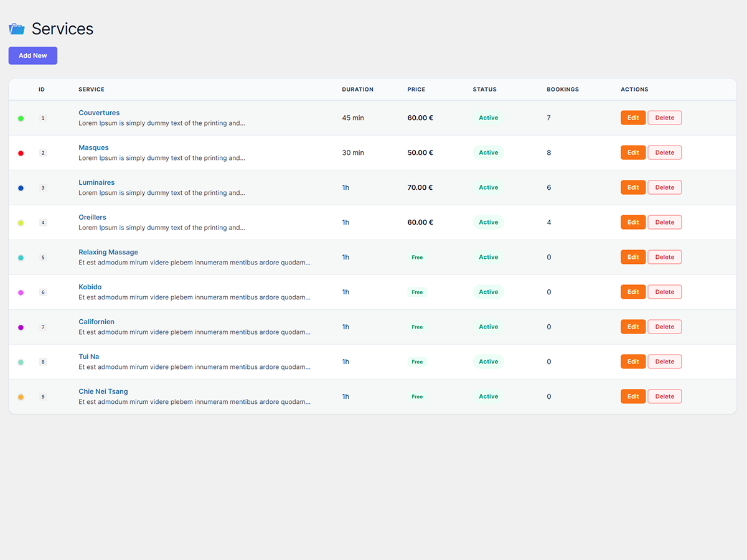Click the Price column header
Image resolution: width=747 pixels, height=560 pixels.
point(416,90)
